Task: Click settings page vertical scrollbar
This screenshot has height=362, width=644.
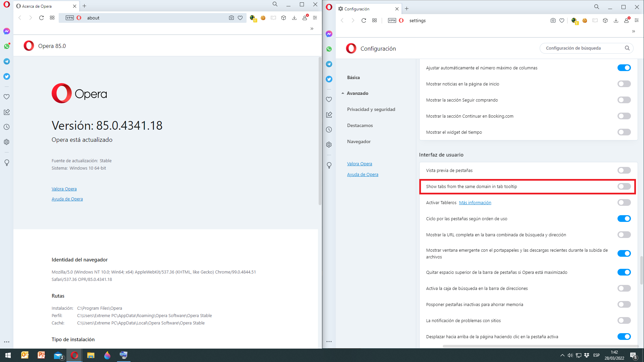Action: point(641,270)
